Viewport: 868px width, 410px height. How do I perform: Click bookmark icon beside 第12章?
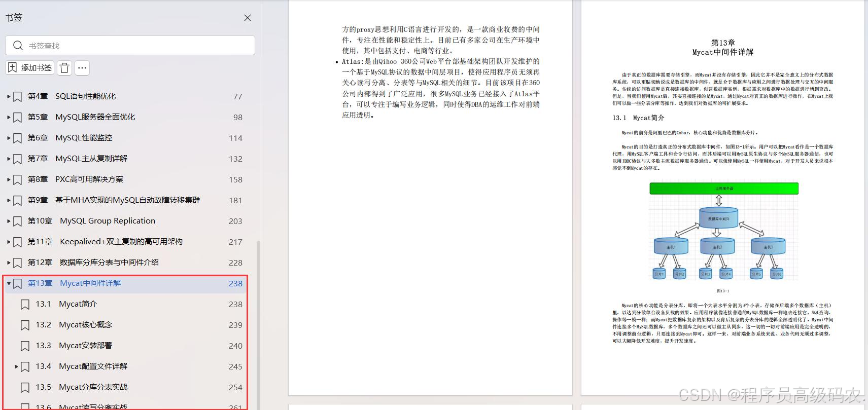[x=18, y=263]
